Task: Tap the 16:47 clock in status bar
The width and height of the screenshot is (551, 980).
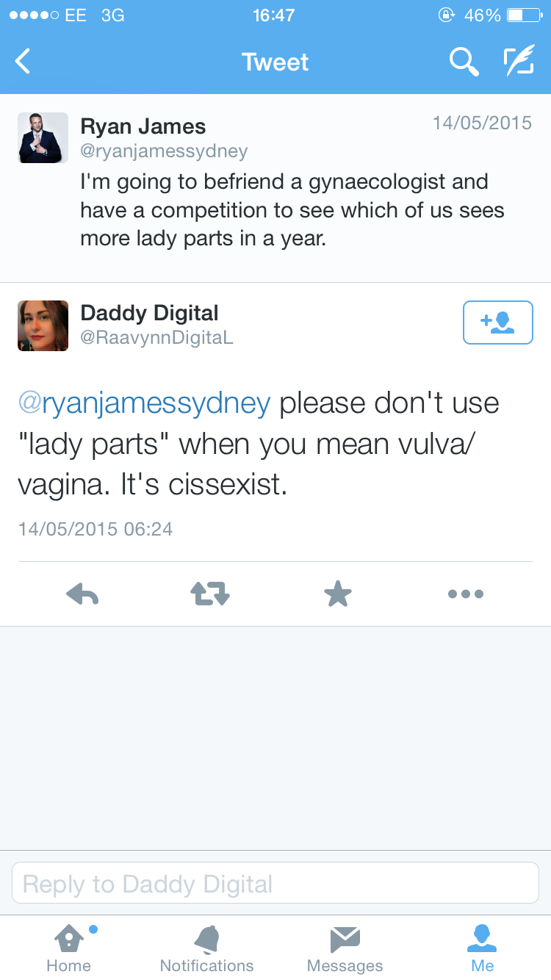Action: (x=273, y=15)
